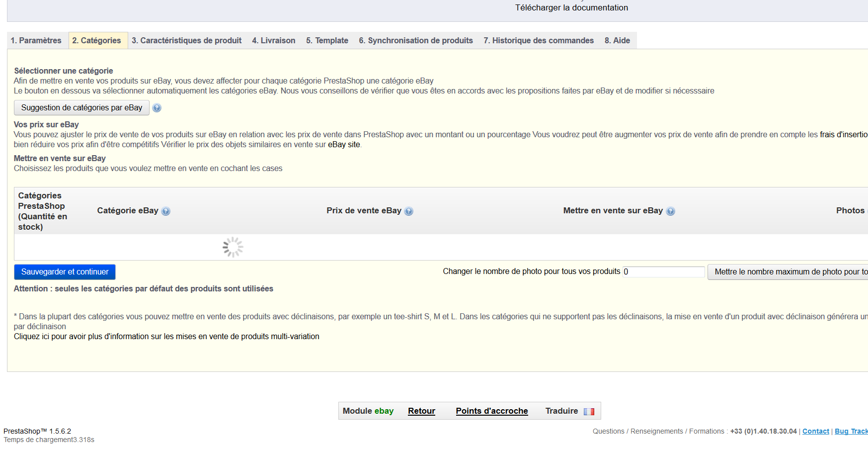Open the Bug Tracker footer link
Image resolution: width=868 pixels, height=453 pixels.
(x=851, y=432)
